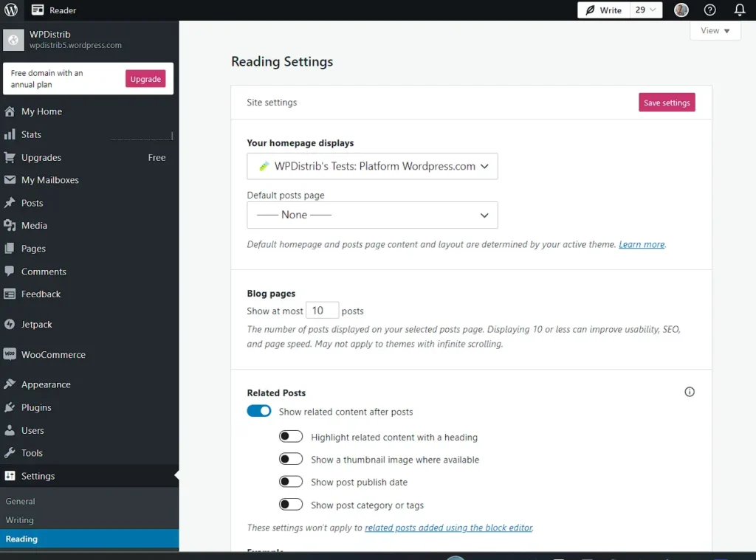Viewport: 756px width, 560px height.
Task: Click the Posts pin icon
Action: (x=10, y=203)
